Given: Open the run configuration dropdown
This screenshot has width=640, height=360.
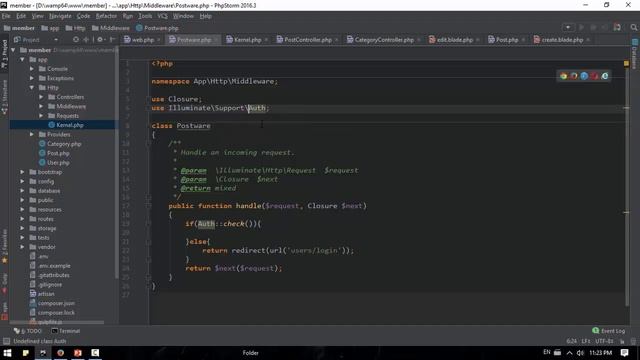Looking at the screenshot, I should (568, 27).
